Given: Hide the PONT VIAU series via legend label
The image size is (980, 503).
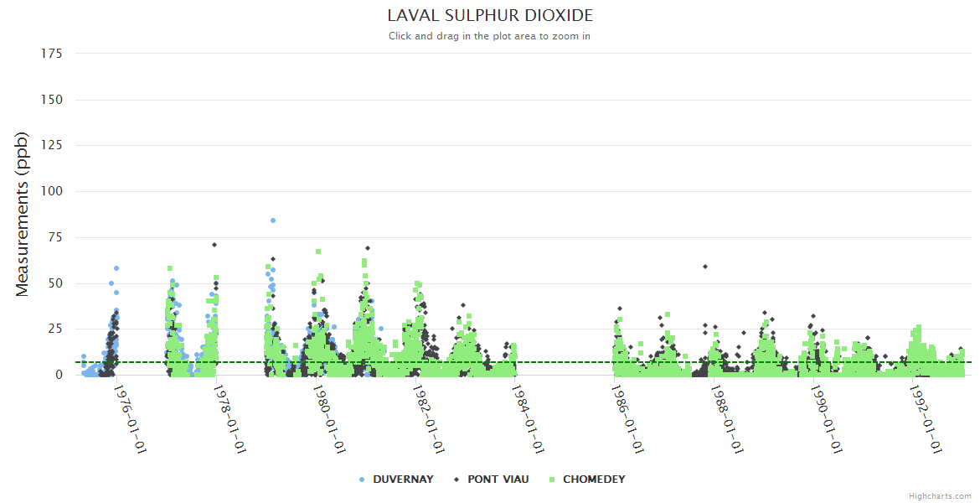Looking at the screenshot, I should [x=498, y=480].
